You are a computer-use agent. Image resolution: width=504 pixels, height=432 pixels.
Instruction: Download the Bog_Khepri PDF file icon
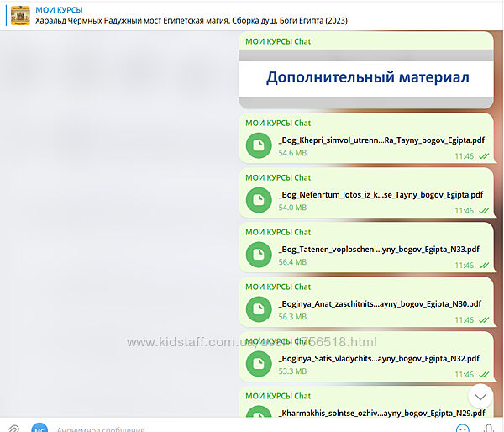pyautogui.click(x=259, y=146)
